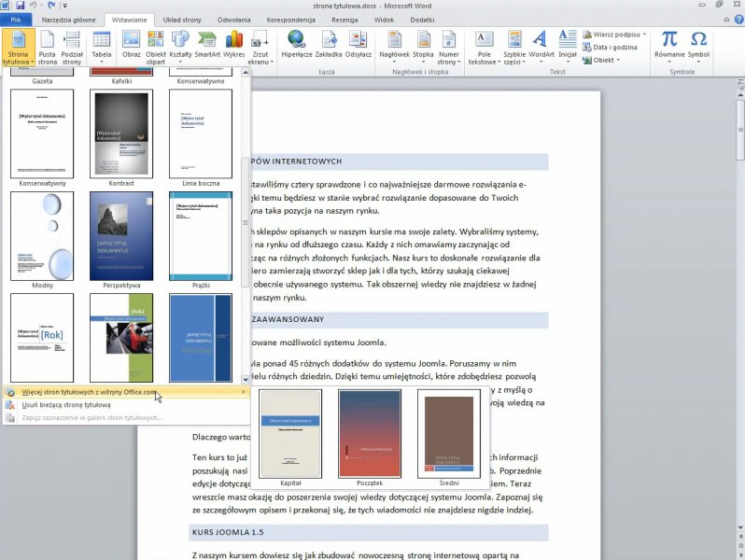Image resolution: width=745 pixels, height=560 pixels.
Task: Choose Usuń bieżącą stronę tytułową
Action: (x=66, y=405)
